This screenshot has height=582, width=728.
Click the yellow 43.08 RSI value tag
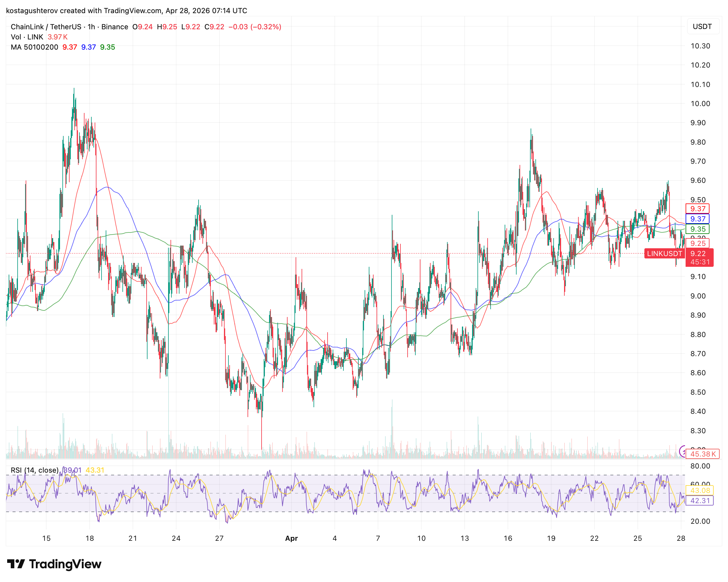coord(700,491)
